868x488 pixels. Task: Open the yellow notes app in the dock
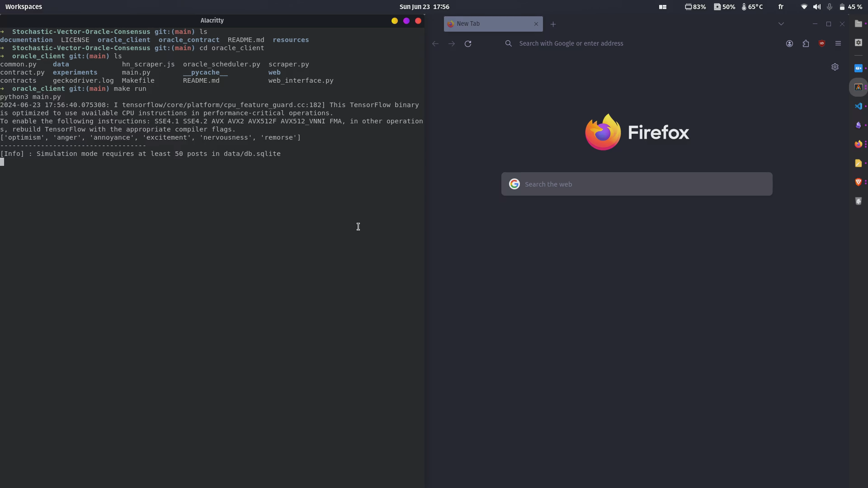click(x=858, y=163)
